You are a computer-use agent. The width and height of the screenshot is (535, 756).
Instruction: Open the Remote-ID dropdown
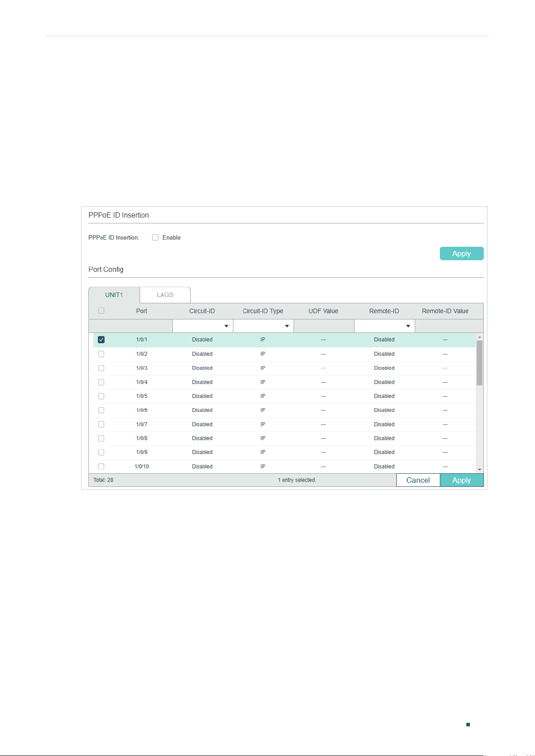tap(385, 326)
